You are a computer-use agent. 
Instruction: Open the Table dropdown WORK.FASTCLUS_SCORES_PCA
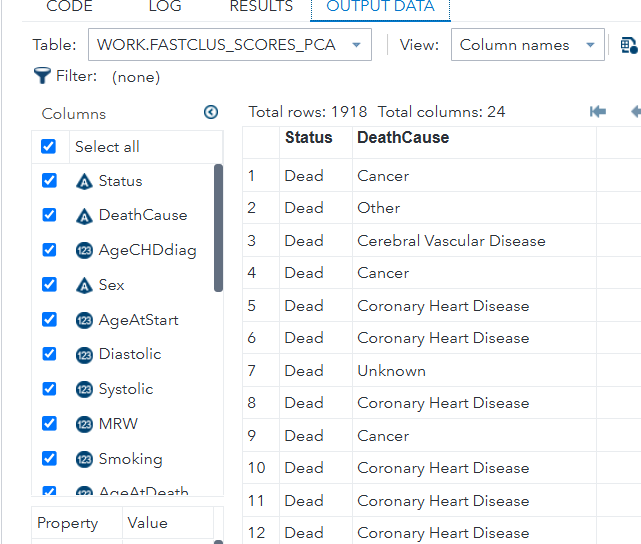(x=229, y=45)
